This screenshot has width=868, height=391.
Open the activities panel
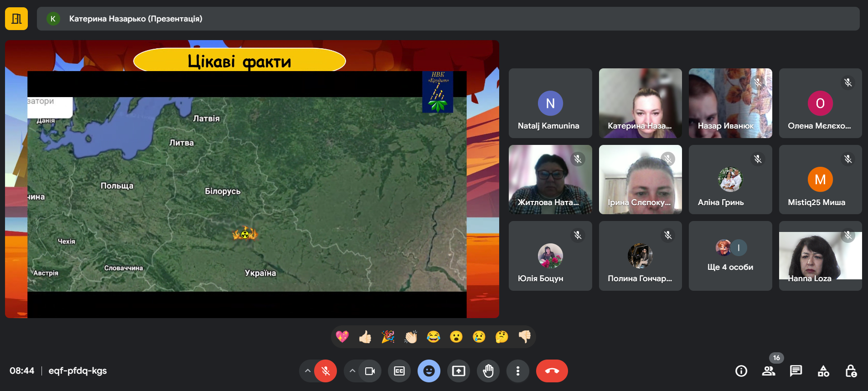823,371
